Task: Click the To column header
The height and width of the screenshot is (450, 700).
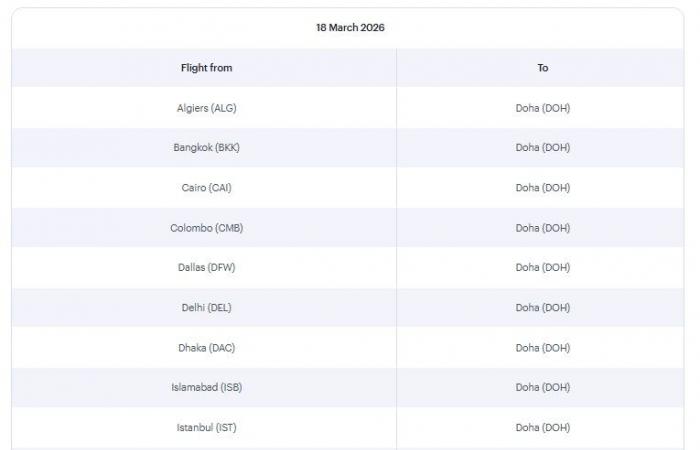Action: 543,68
